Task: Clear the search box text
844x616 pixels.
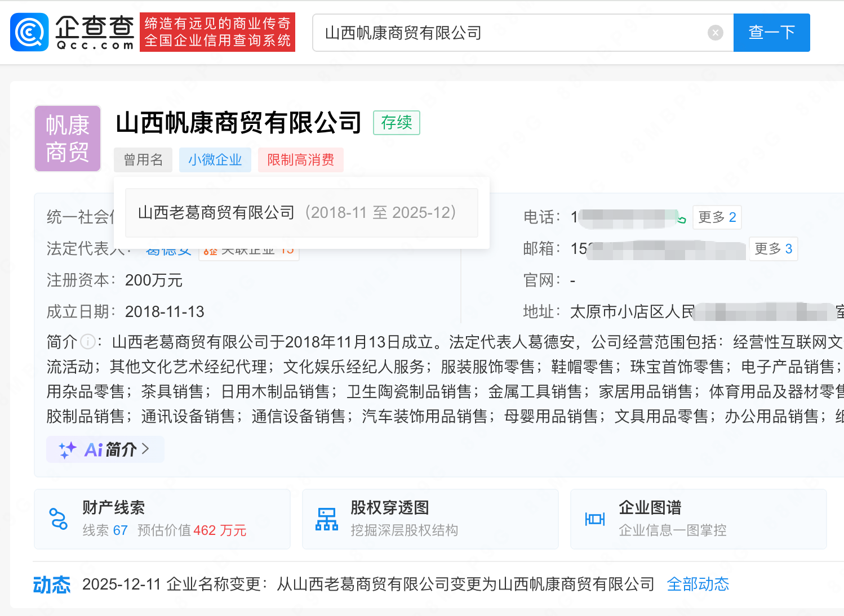Action: pyautogui.click(x=715, y=33)
